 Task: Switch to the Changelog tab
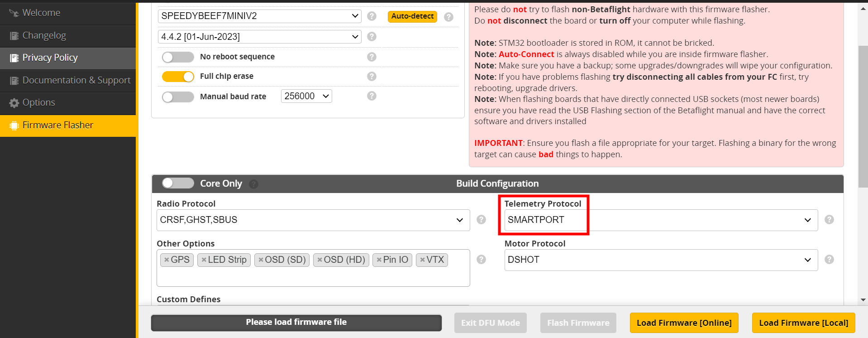(68, 36)
